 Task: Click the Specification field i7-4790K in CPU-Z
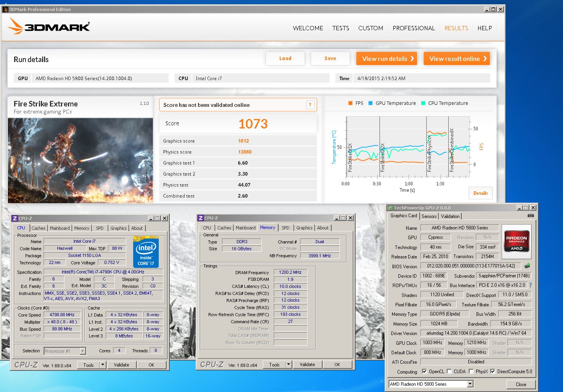(103, 272)
